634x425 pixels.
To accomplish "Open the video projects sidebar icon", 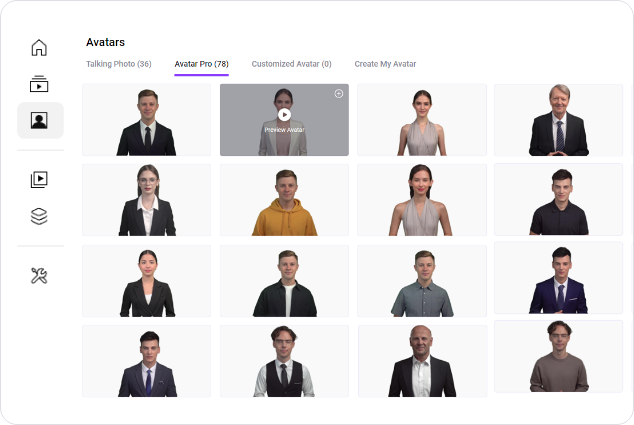I will (x=39, y=85).
